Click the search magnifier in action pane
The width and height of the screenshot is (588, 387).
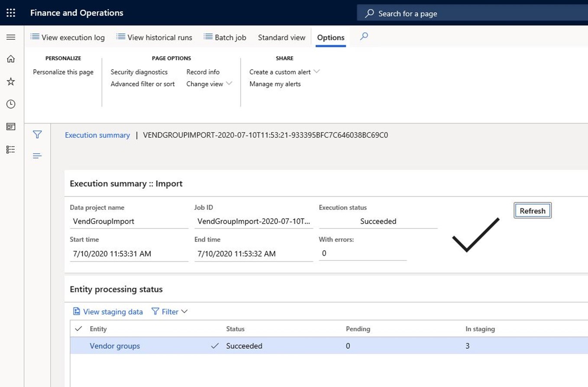tap(364, 37)
